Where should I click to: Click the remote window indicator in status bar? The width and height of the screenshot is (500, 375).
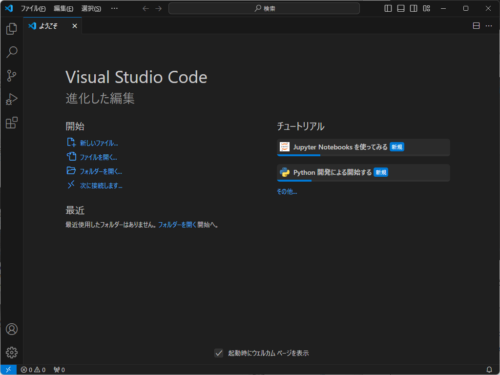point(8,369)
